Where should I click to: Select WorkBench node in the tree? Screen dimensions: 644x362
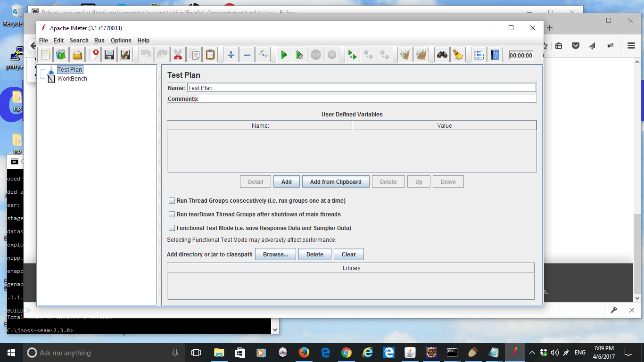72,79
